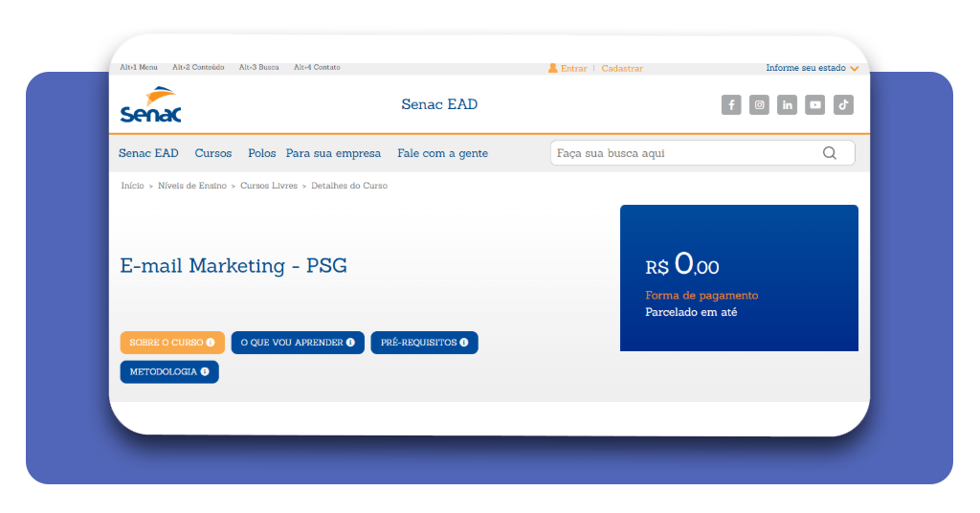Open Senac Instagram profile icon
This screenshot has height=513, width=980.
point(759,105)
